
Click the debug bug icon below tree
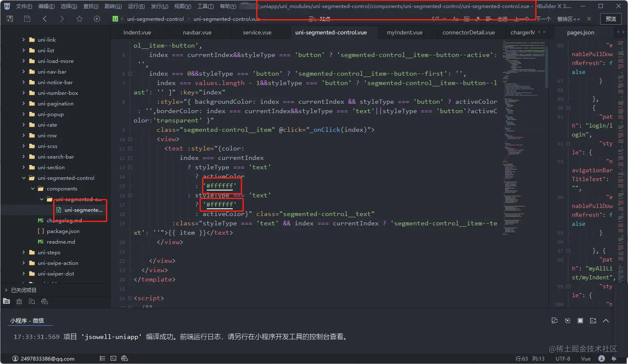[19, 301]
